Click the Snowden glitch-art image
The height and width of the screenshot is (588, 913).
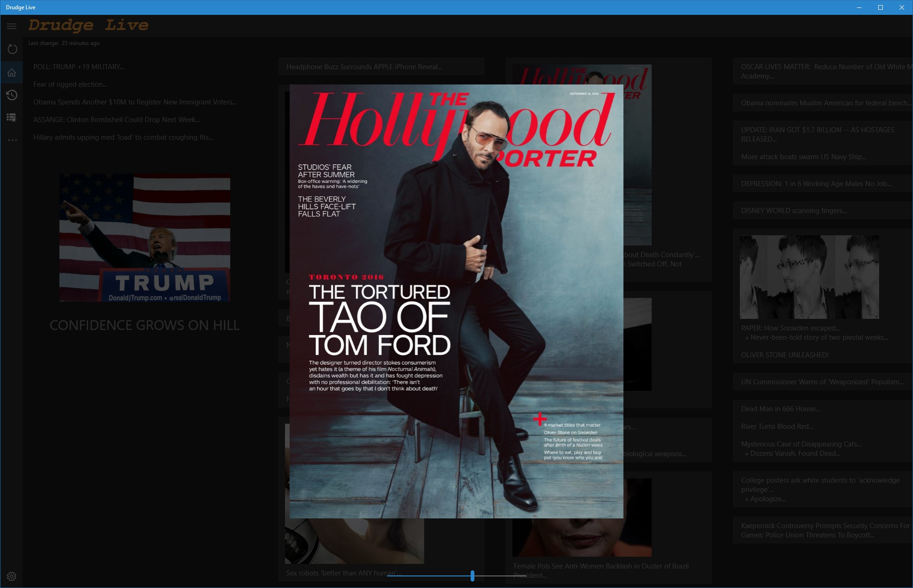click(809, 277)
